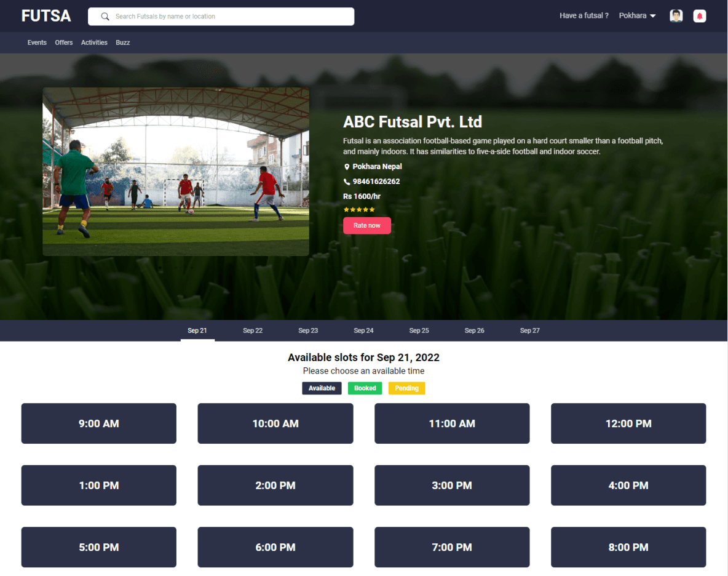Book the 9:00 AM time slot
This screenshot has width=728, height=576.
tap(99, 423)
